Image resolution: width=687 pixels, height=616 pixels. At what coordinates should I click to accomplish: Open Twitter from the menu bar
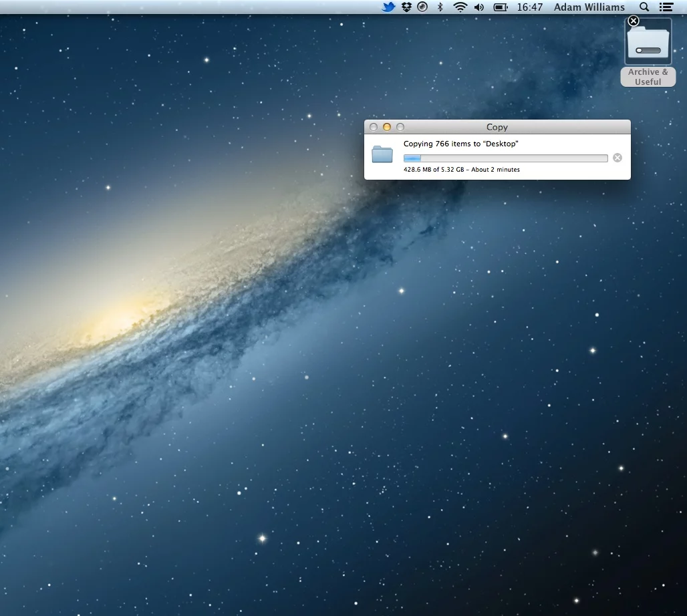point(388,7)
